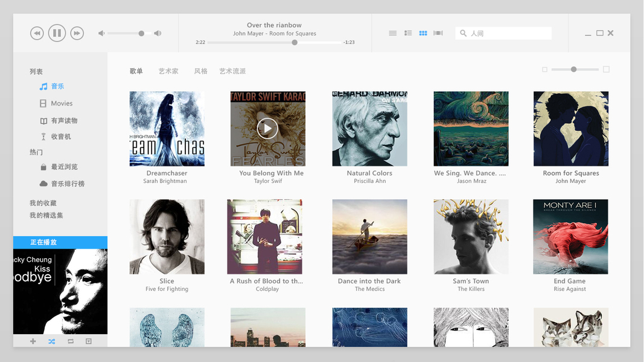Add item with plus icon
This screenshot has width=644, height=362.
33,341
